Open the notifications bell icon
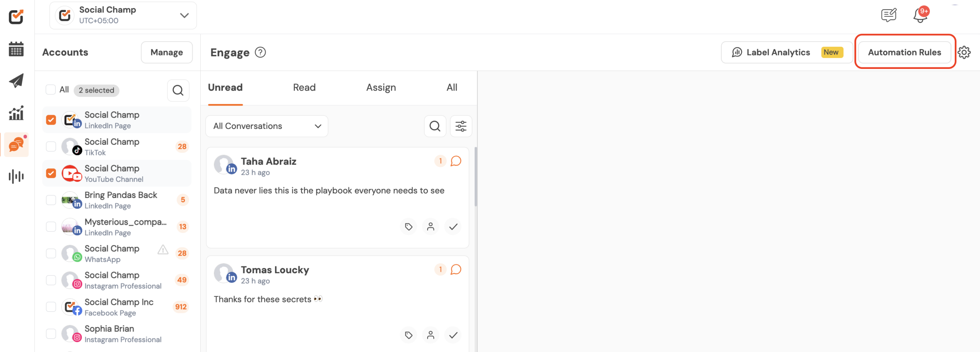This screenshot has height=352, width=980. [x=920, y=16]
